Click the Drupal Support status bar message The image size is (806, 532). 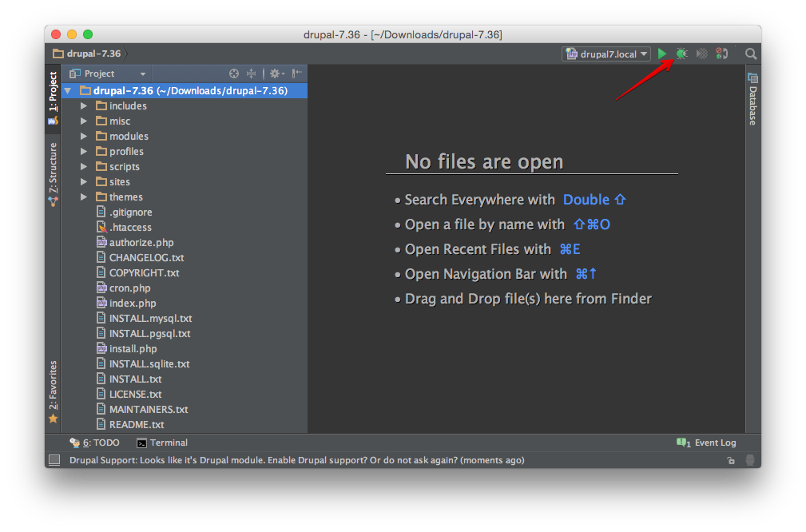tap(296, 460)
